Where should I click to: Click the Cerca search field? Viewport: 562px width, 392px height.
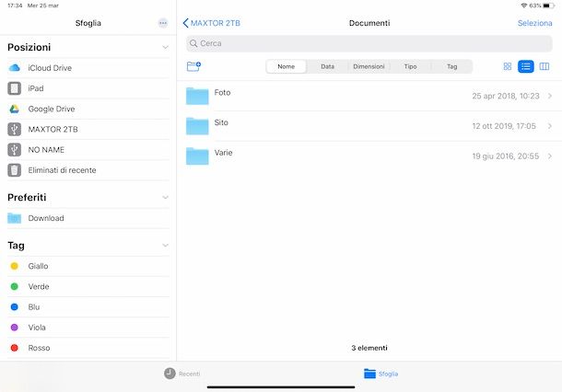(369, 43)
